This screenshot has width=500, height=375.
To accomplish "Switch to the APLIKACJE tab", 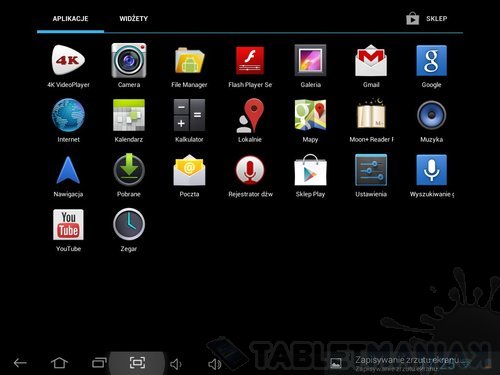I will click(x=70, y=19).
